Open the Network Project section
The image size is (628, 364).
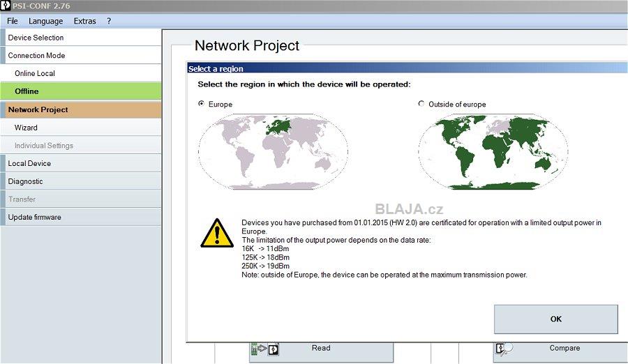[81, 109]
